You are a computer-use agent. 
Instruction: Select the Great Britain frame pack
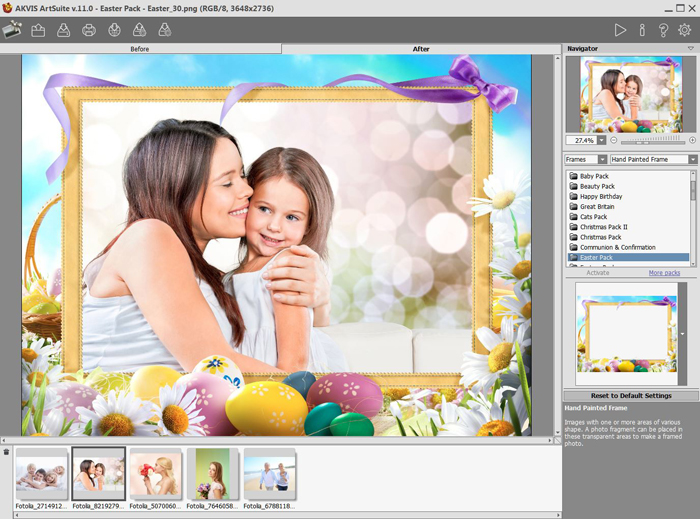click(x=599, y=206)
